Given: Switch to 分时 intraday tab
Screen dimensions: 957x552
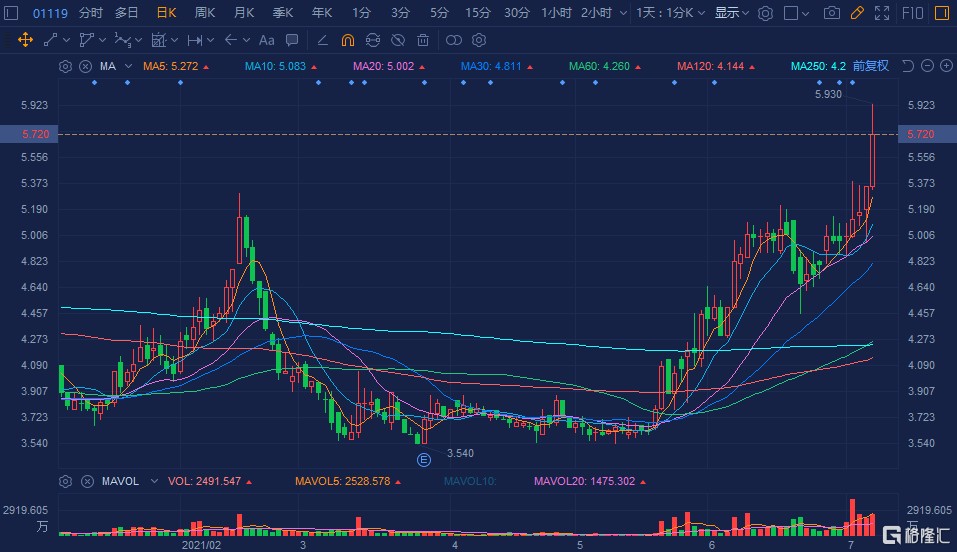Looking at the screenshot, I should pos(90,13).
